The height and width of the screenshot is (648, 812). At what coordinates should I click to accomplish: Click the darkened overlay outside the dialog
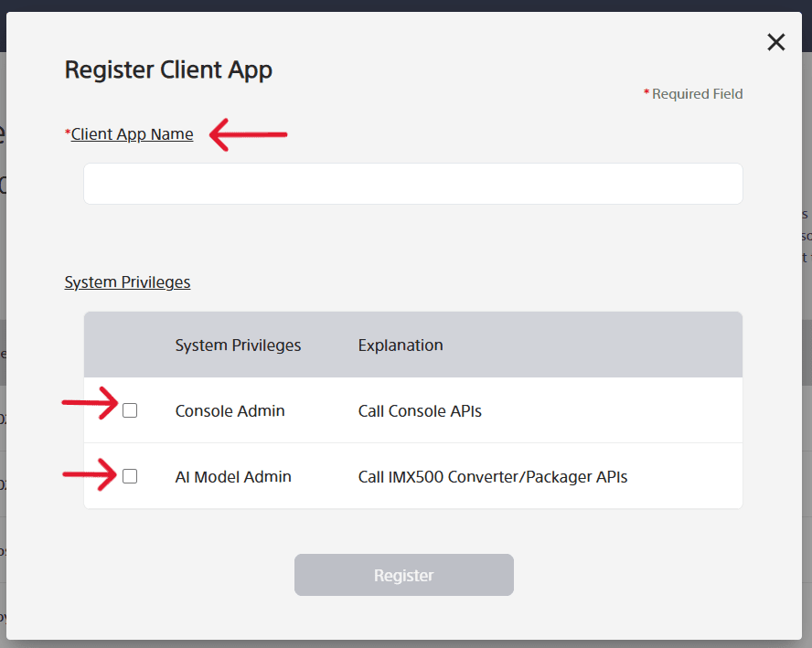point(9,366)
